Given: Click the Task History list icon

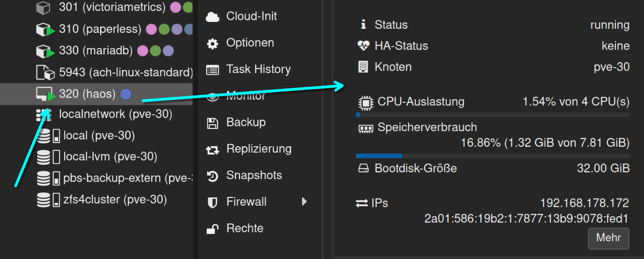Looking at the screenshot, I should (212, 69).
